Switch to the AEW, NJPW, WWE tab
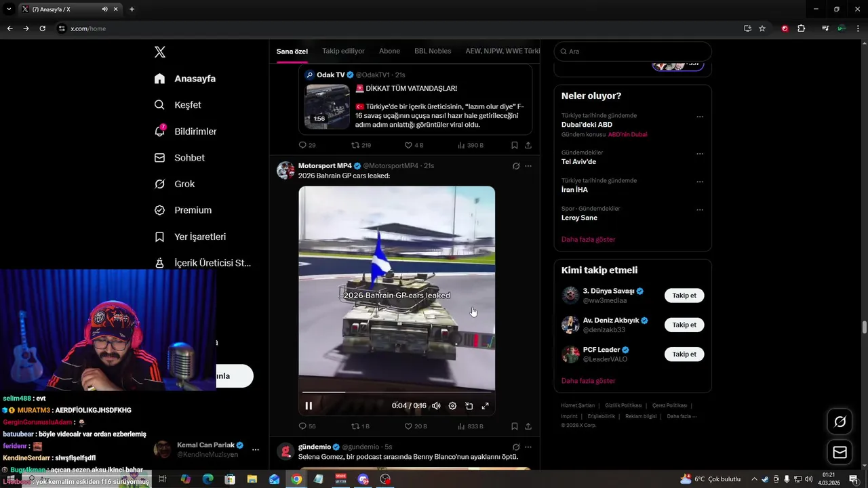The width and height of the screenshot is (868, 488). pyautogui.click(x=502, y=52)
